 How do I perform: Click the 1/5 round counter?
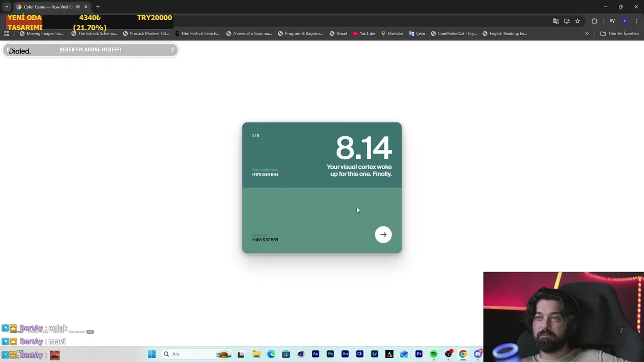click(x=256, y=136)
